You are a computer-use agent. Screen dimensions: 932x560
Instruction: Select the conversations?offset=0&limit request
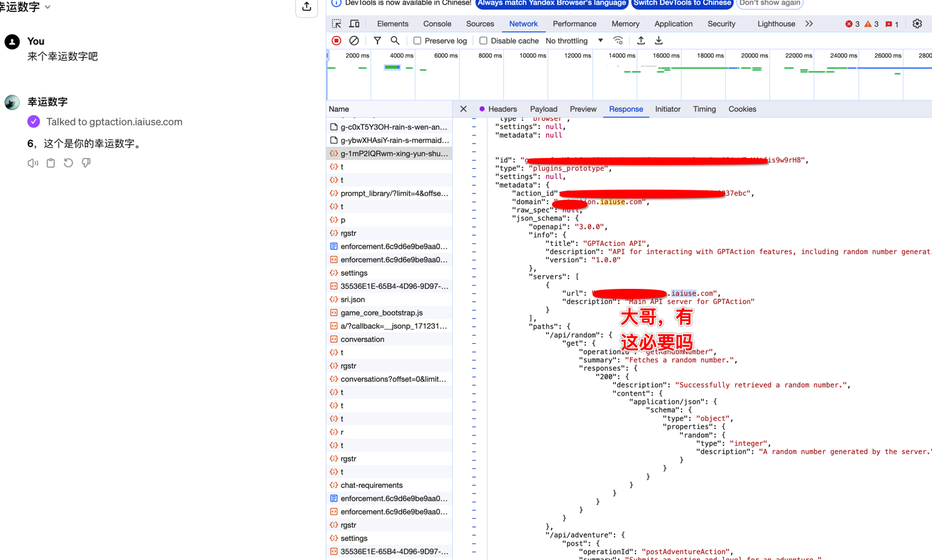[389, 379]
